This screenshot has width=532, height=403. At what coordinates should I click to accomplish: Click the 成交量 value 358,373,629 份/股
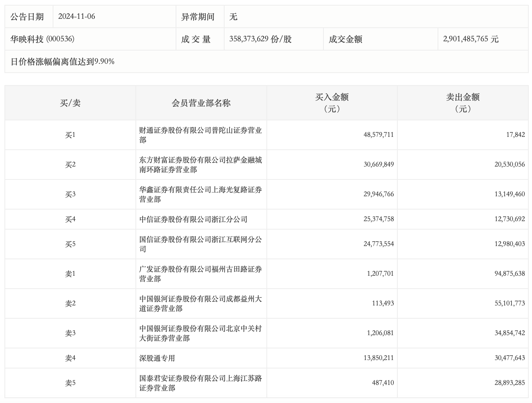coord(260,39)
